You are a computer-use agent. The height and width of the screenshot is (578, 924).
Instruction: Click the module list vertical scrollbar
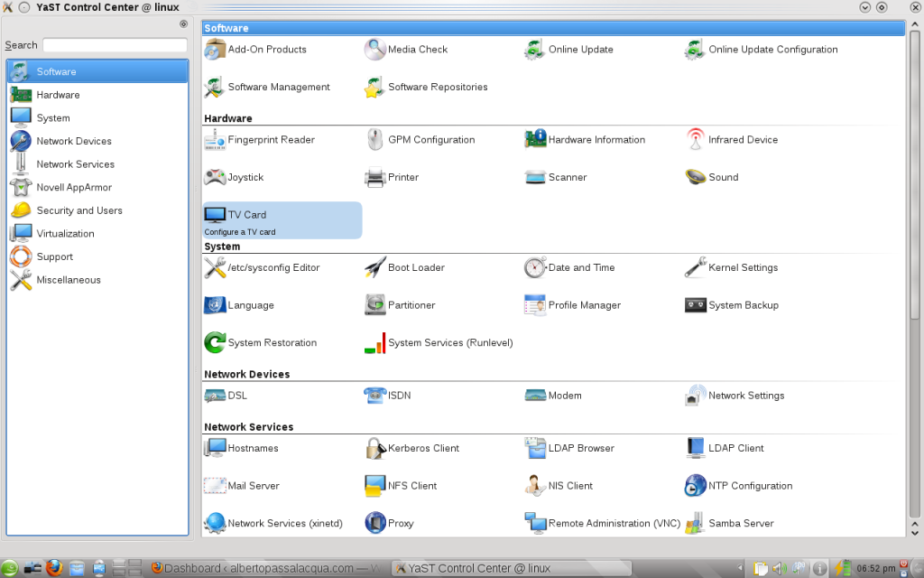915,174
